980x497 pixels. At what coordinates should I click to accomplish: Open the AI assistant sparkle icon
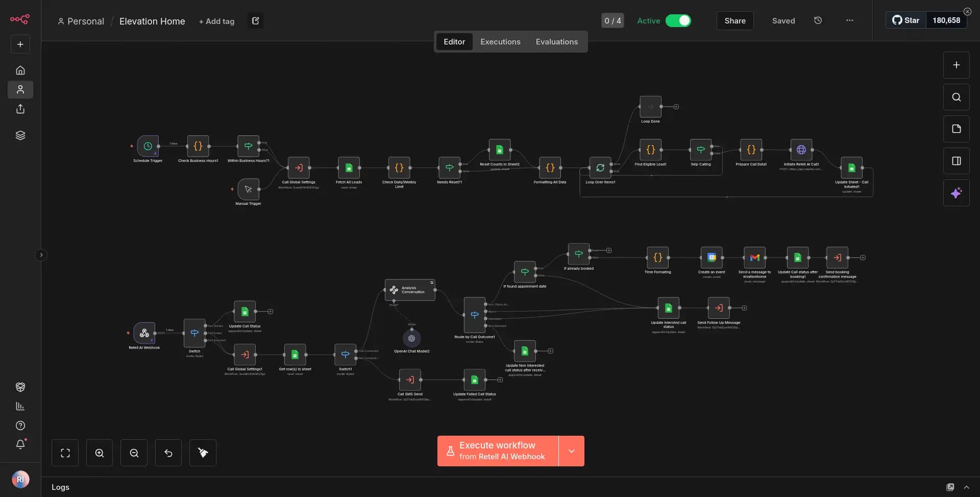click(x=956, y=193)
